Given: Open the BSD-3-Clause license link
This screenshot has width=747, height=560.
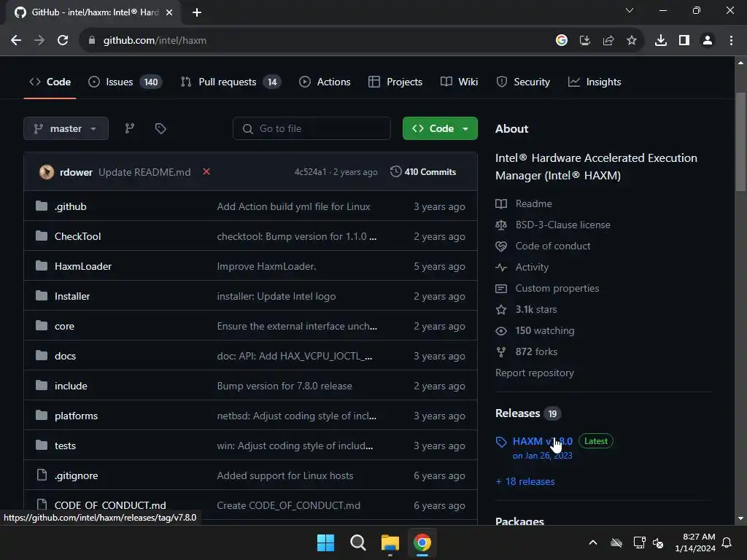Looking at the screenshot, I should click(x=553, y=225).
